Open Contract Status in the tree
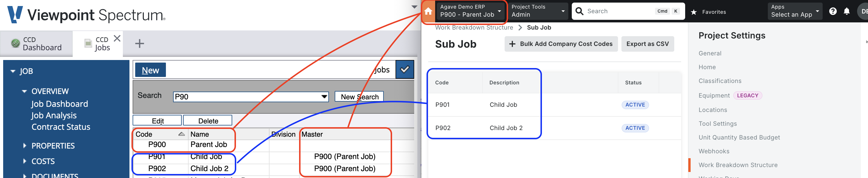Image resolution: width=868 pixels, height=178 pixels. click(x=61, y=127)
